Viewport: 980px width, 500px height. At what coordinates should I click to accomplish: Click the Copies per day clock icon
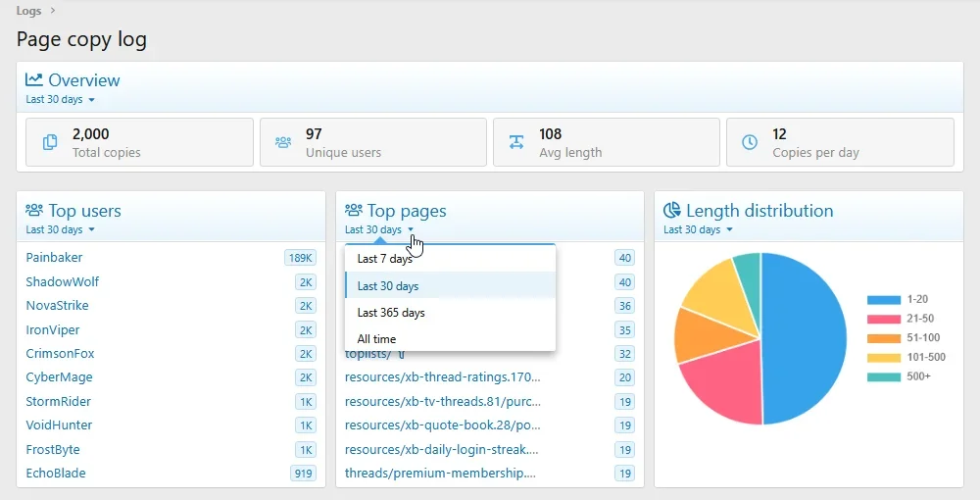click(x=750, y=142)
